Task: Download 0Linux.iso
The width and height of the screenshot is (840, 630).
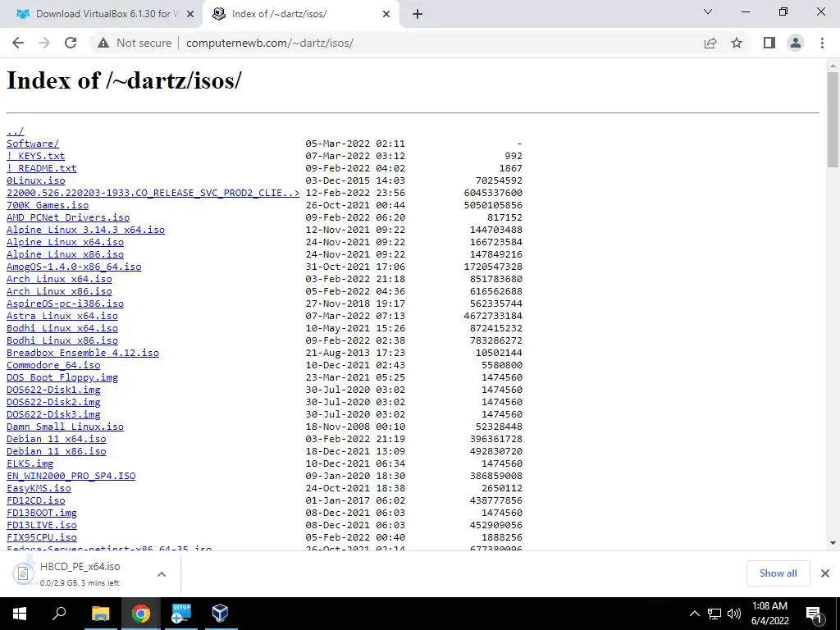Action: tap(35, 180)
